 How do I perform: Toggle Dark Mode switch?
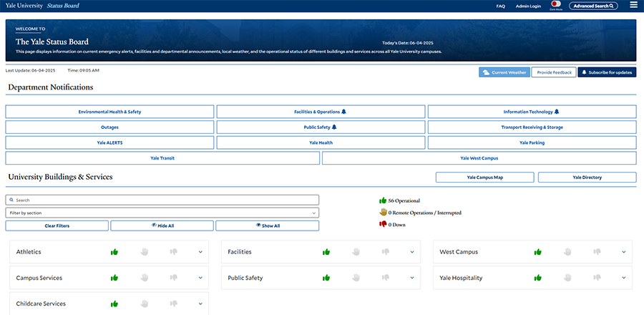point(556,4)
